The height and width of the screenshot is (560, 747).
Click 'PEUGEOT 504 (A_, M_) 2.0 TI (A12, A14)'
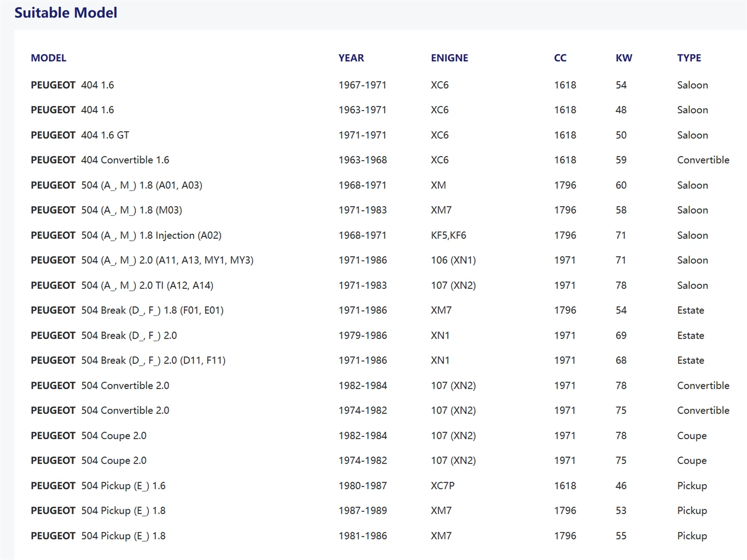tap(122, 285)
